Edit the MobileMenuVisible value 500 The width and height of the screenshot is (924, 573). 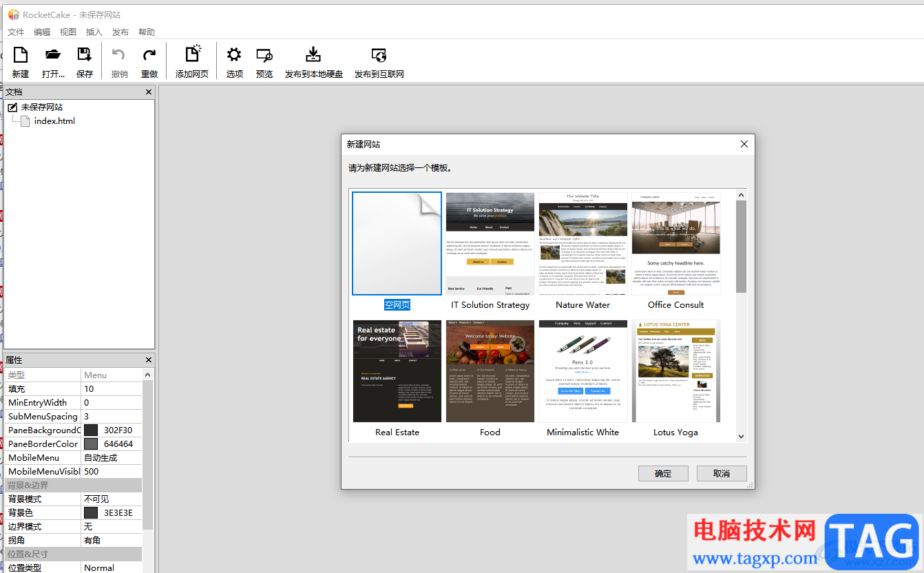[x=112, y=471]
